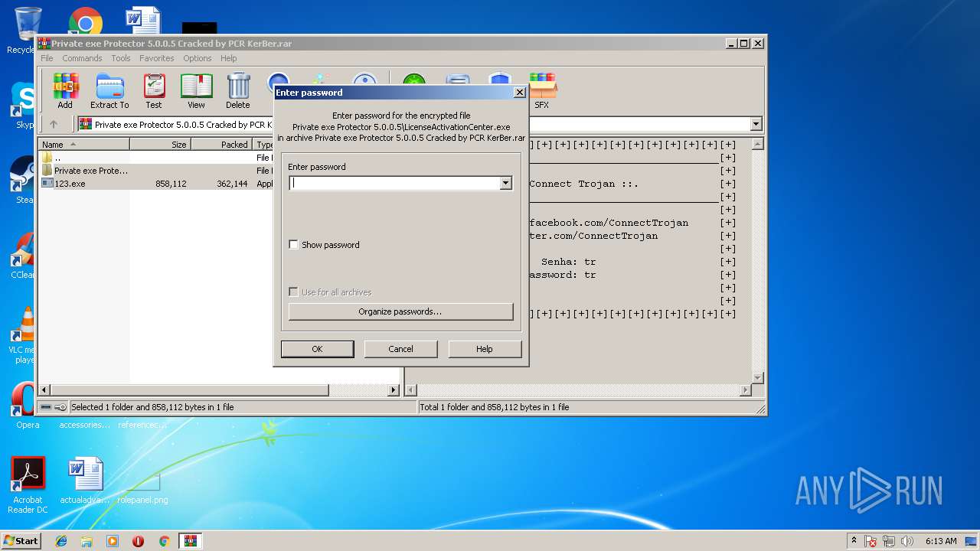The image size is (980, 551).
Task: Click the file list scroll right arrow
Action: coord(394,390)
